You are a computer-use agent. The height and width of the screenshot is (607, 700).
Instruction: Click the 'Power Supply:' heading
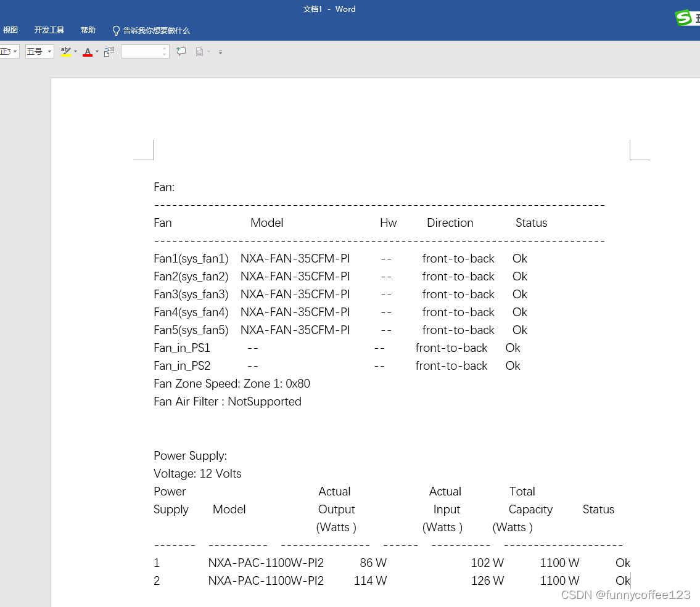click(x=190, y=455)
